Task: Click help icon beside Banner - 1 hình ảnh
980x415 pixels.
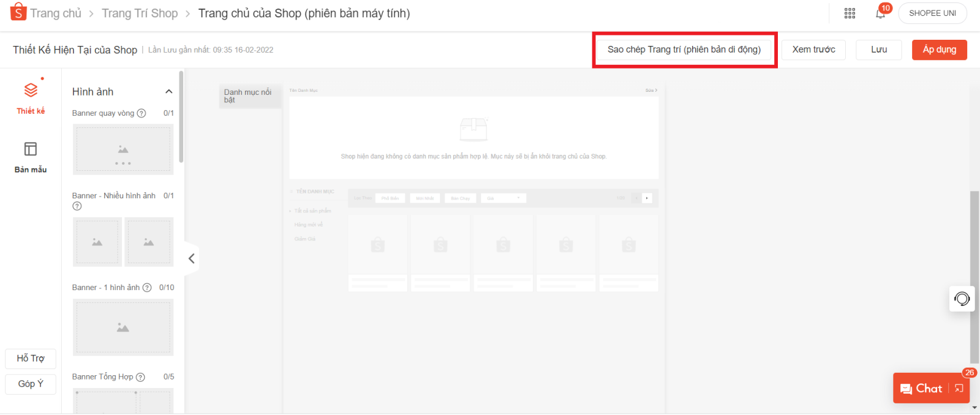Action: coord(147,288)
